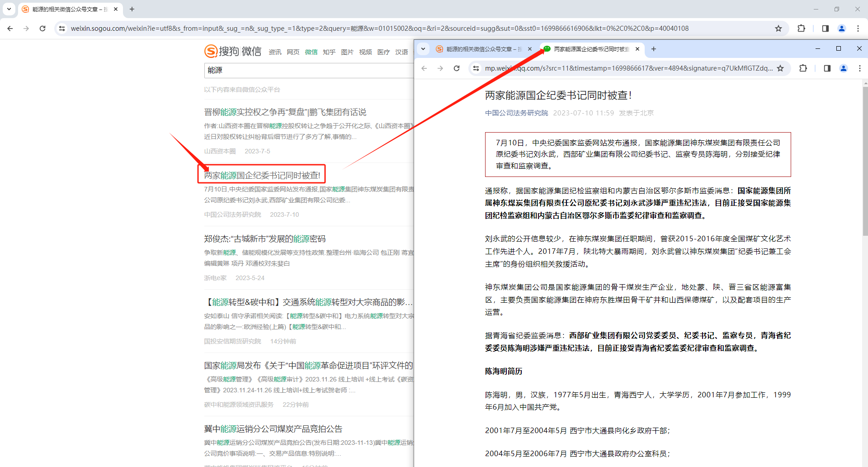
Task: Bookmark the WeChat article with star
Action: 780,68
